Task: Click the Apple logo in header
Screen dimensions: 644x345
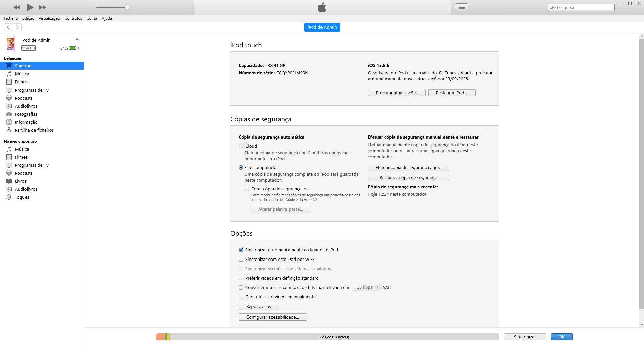Action: pos(322,7)
